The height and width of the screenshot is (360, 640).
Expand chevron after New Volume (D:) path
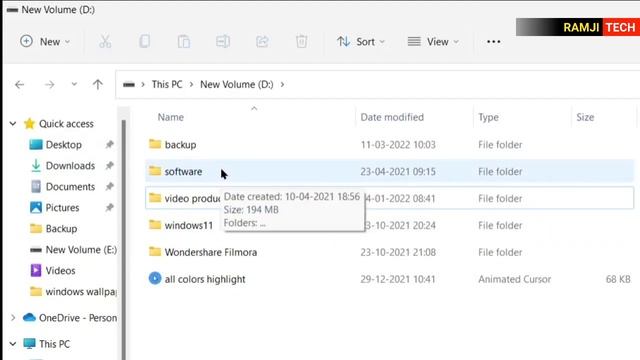(x=282, y=84)
